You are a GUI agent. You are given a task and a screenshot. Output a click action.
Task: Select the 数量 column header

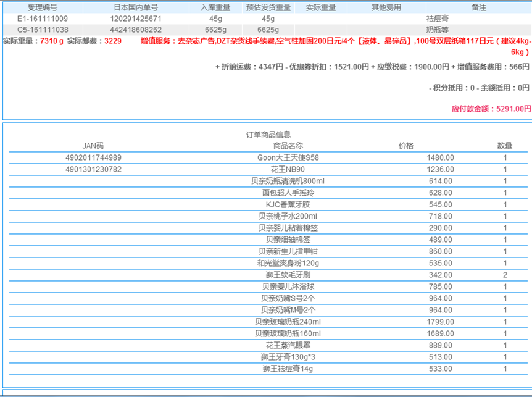pos(505,146)
